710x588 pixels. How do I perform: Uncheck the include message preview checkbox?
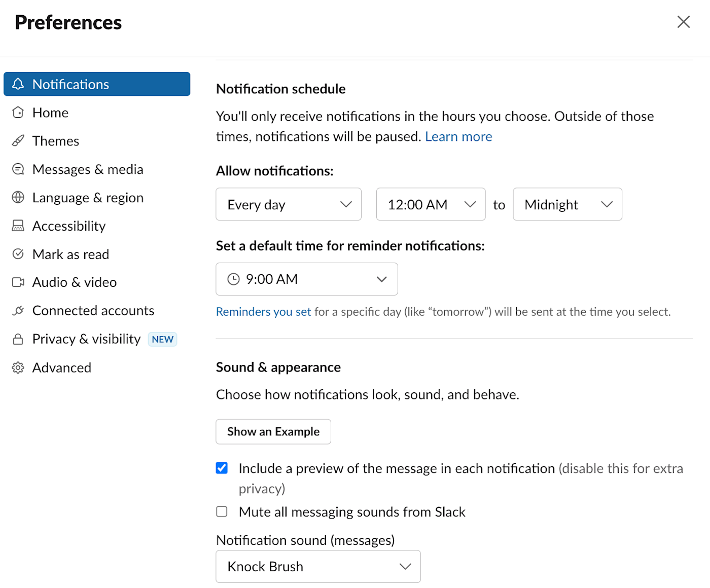(222, 468)
